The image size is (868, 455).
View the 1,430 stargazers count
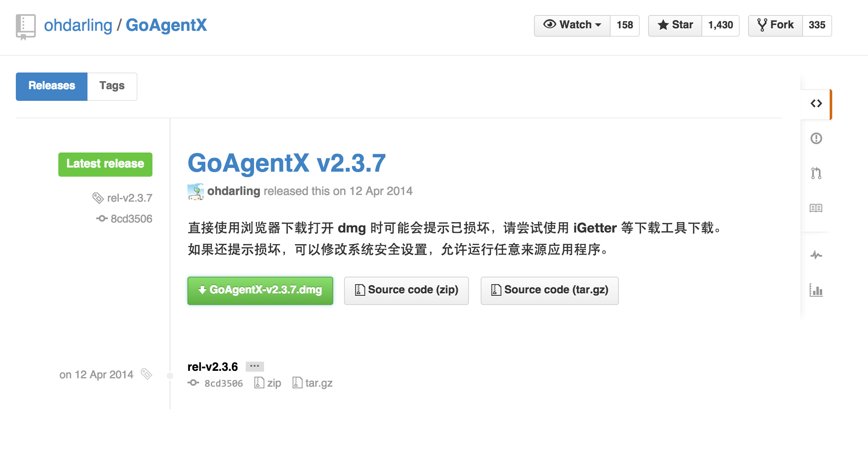click(x=721, y=25)
